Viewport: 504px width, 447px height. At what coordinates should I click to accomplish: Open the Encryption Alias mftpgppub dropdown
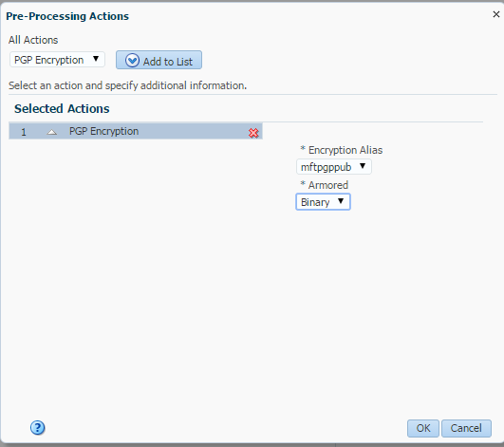click(x=334, y=166)
